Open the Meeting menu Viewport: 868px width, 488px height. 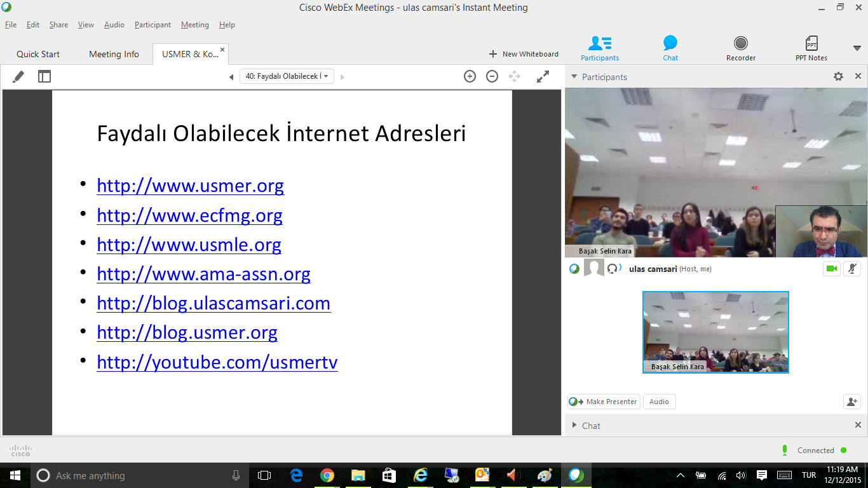point(194,25)
